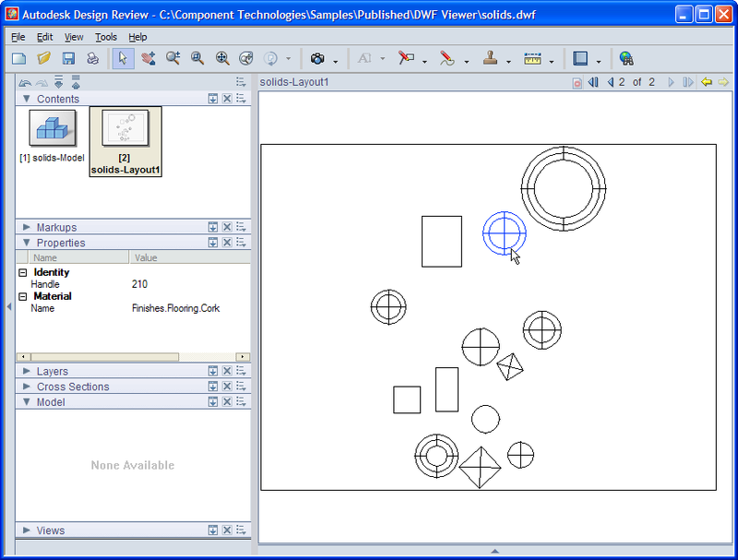Viewport: 738px width, 560px height.
Task: Select the Stamp markup tool
Action: pos(489,58)
